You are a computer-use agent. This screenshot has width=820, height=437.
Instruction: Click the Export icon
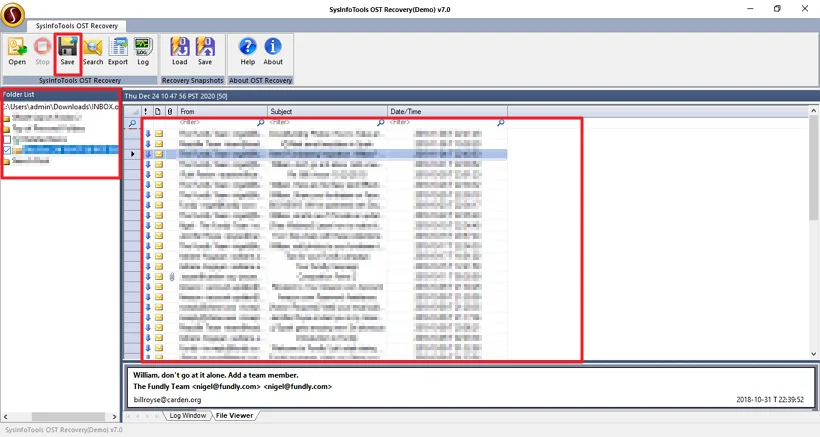(118, 50)
